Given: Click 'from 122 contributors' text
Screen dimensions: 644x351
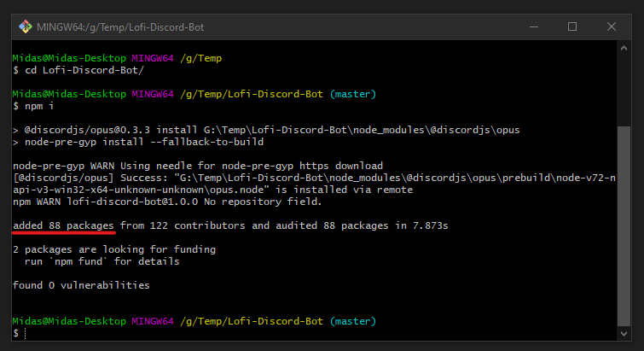Looking at the screenshot, I should (183, 225).
